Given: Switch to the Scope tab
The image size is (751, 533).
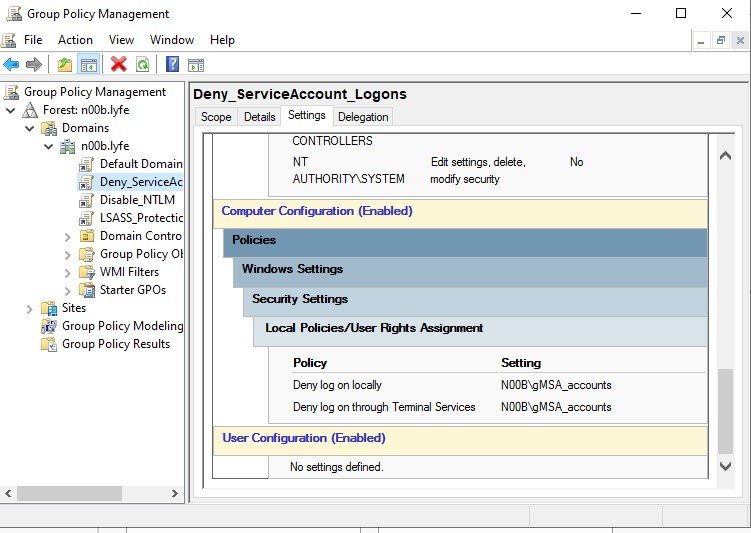Looking at the screenshot, I should 216,117.
